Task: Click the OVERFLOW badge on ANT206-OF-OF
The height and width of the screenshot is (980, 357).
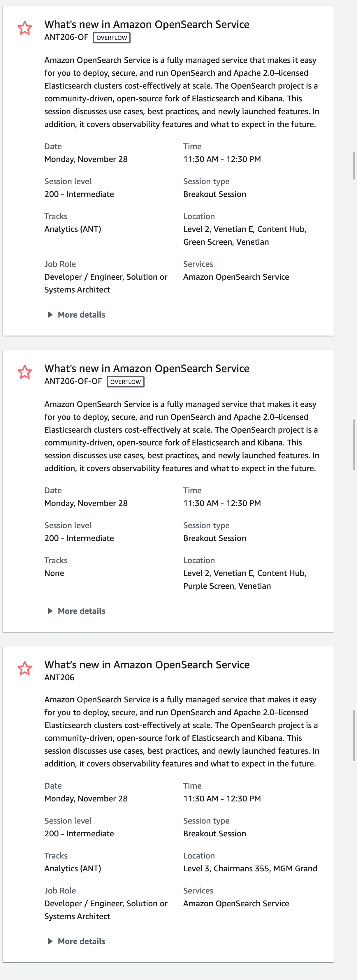Action: [125, 382]
